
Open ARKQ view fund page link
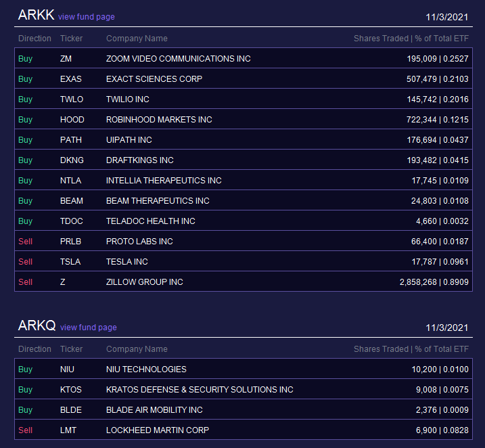(x=89, y=328)
